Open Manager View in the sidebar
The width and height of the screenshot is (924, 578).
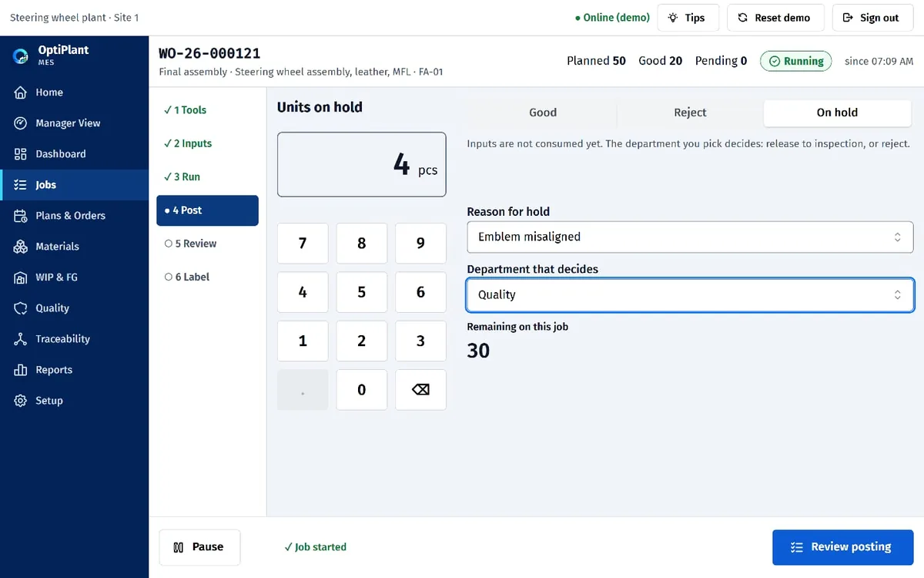pos(74,123)
